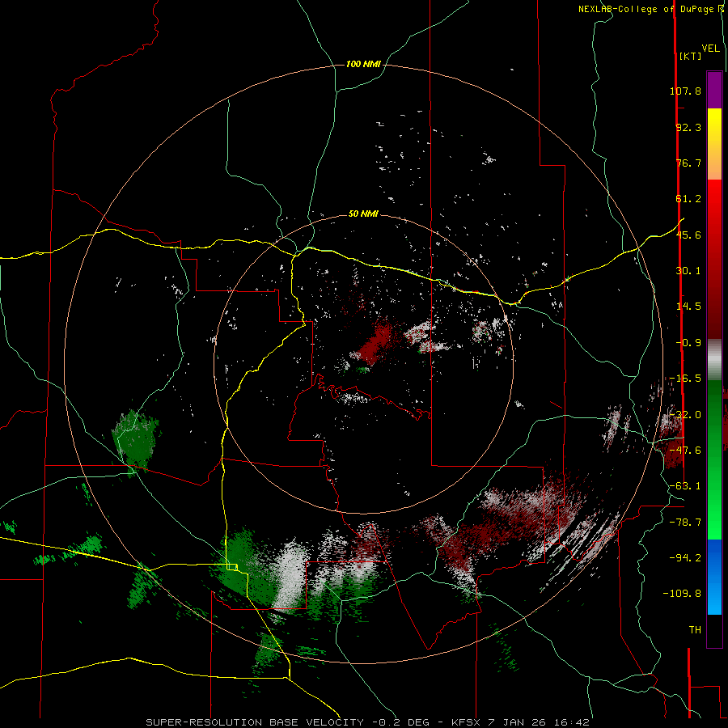Click the 16:42 timestamp in the caption
Viewport: 728px width, 728px height.
[574, 722]
